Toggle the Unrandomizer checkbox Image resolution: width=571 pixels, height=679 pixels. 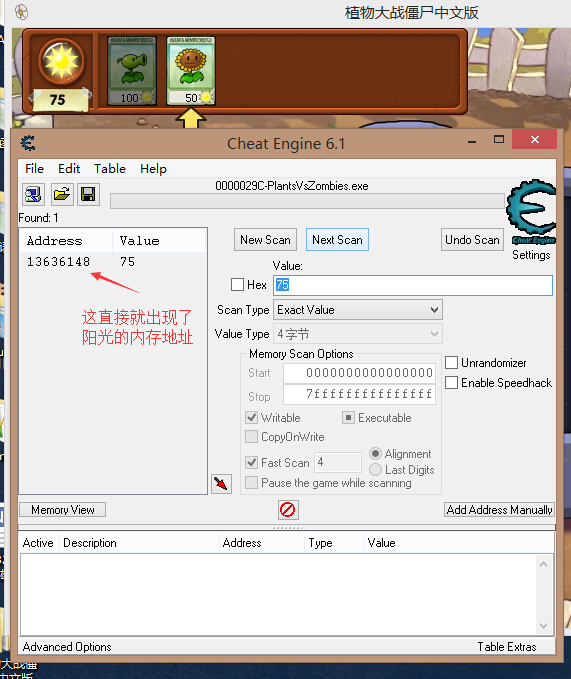(452, 362)
